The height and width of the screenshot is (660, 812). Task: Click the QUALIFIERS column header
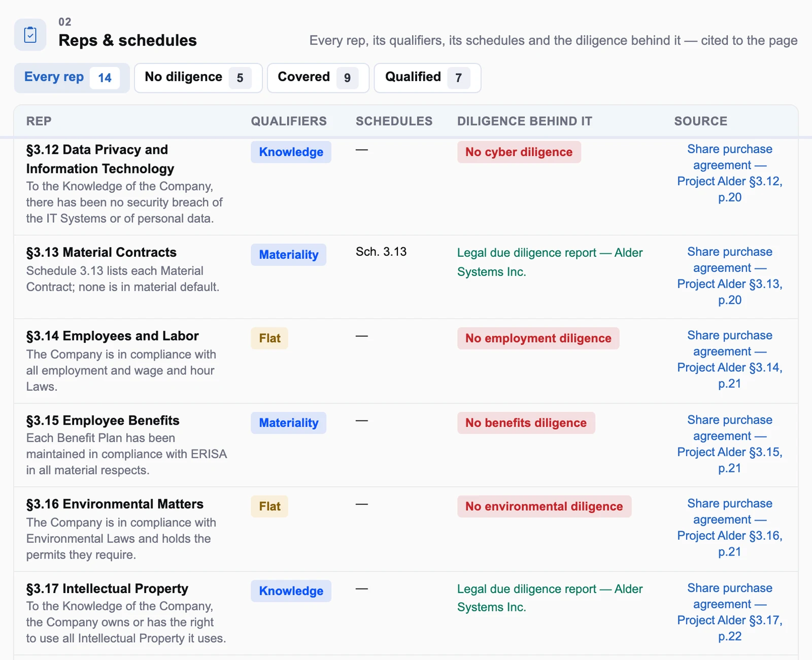(x=289, y=121)
